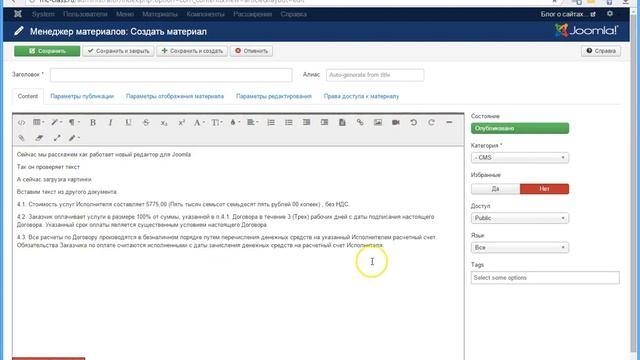Undo the last edit
Image resolution: width=640 pixels, height=360 pixels.
[413, 122]
